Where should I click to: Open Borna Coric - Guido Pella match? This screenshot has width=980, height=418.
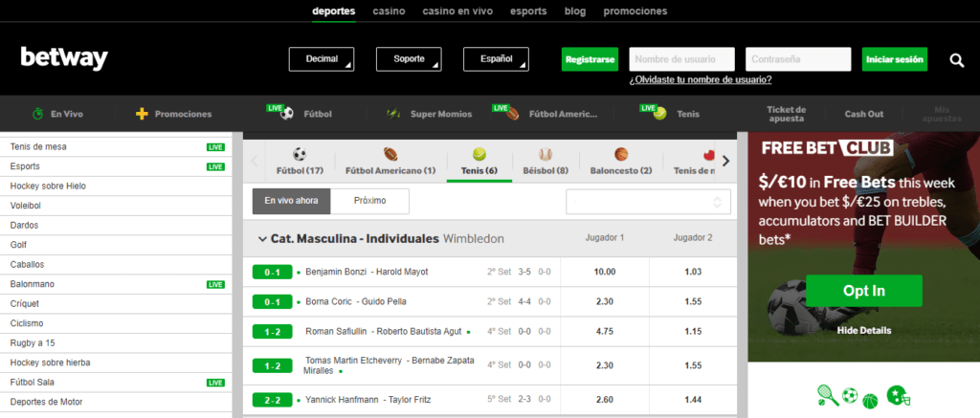[x=356, y=302]
